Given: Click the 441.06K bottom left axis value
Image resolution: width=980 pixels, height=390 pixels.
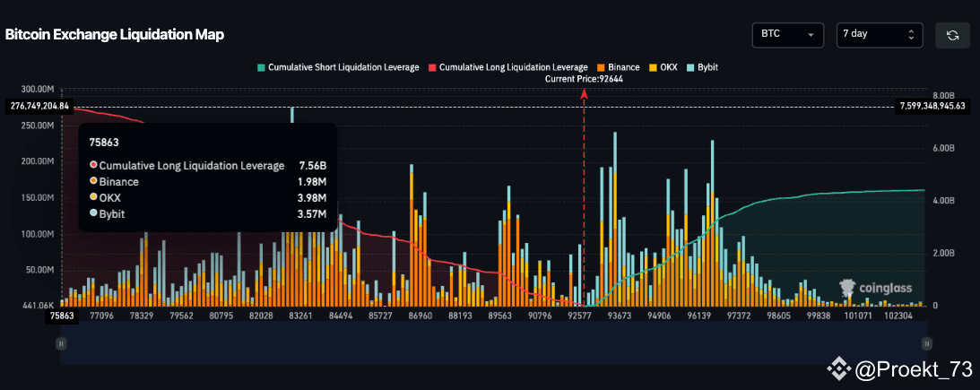Looking at the screenshot, I should [x=39, y=306].
